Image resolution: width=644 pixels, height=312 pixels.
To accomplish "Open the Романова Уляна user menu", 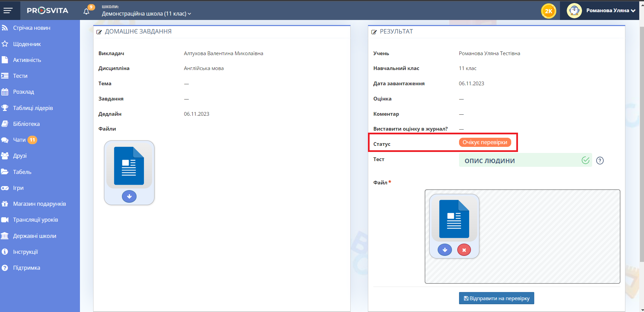I will (x=610, y=10).
